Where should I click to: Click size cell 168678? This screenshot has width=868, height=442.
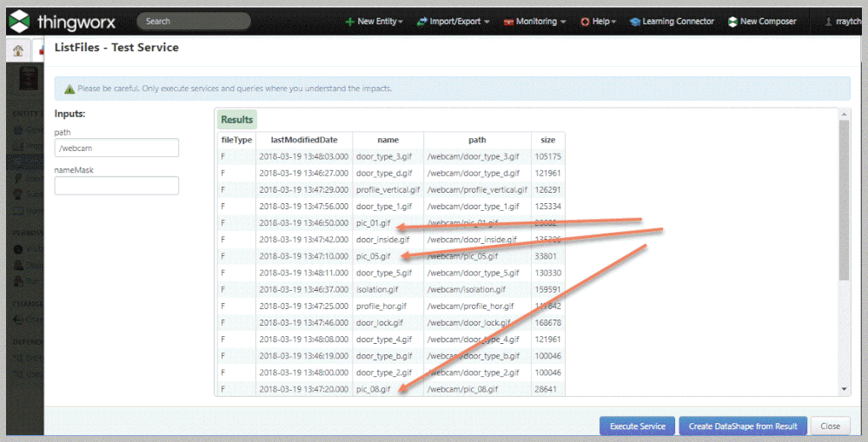point(548,322)
